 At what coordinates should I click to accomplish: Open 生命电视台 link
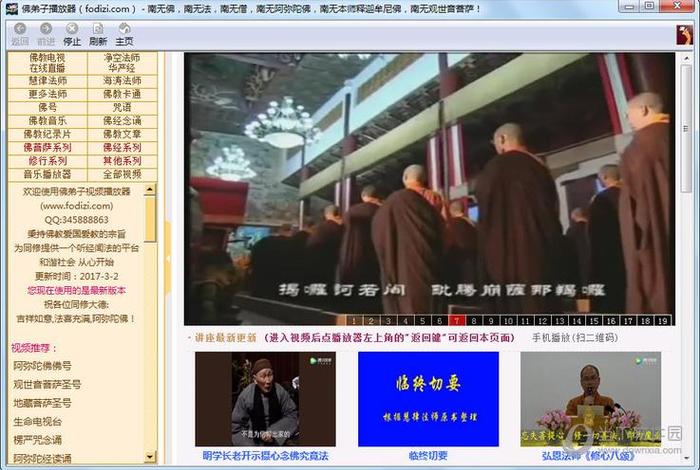pos(38,422)
